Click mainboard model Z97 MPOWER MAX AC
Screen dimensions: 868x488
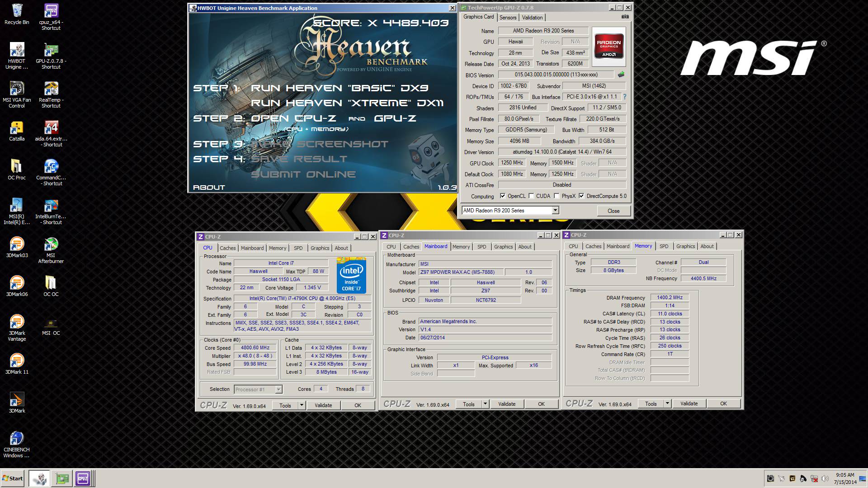pos(461,272)
